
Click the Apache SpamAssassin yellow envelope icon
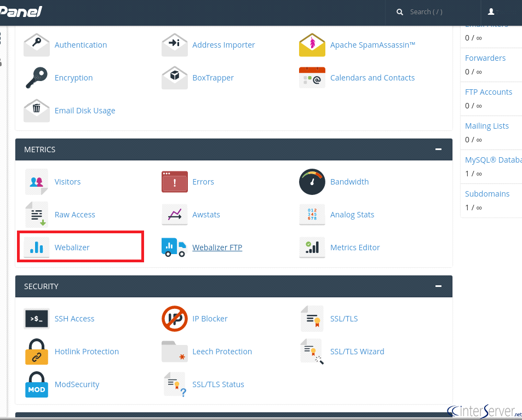click(312, 45)
